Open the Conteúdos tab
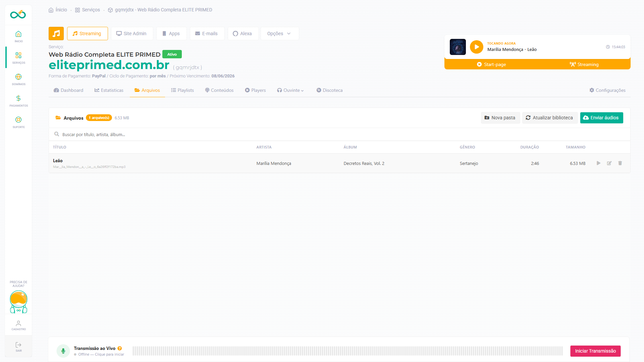This screenshot has width=644, height=362. tap(219, 90)
